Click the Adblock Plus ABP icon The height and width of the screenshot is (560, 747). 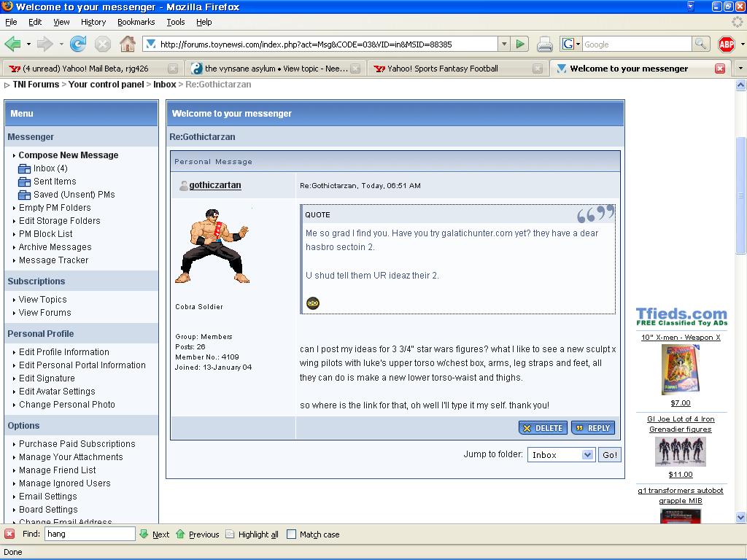point(727,44)
